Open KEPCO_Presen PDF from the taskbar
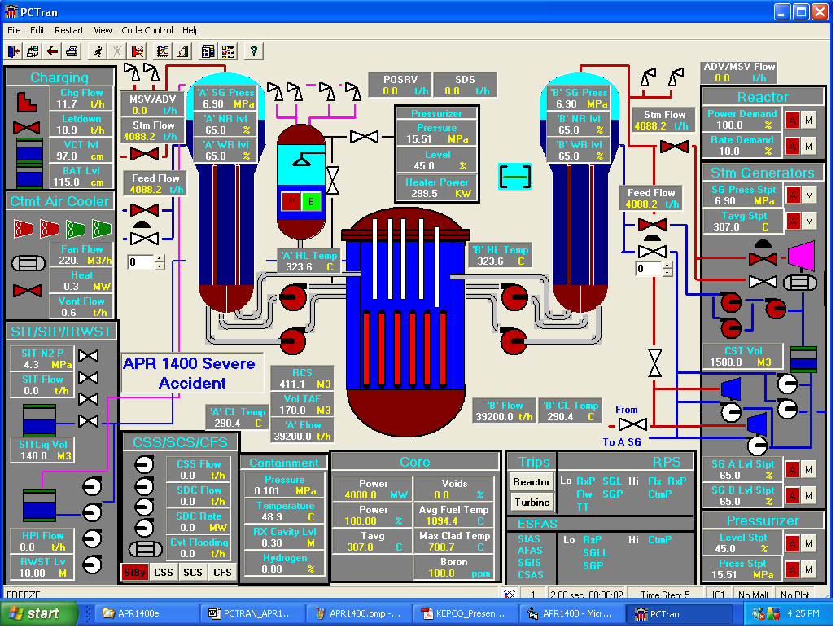840x628 pixels. click(x=464, y=613)
